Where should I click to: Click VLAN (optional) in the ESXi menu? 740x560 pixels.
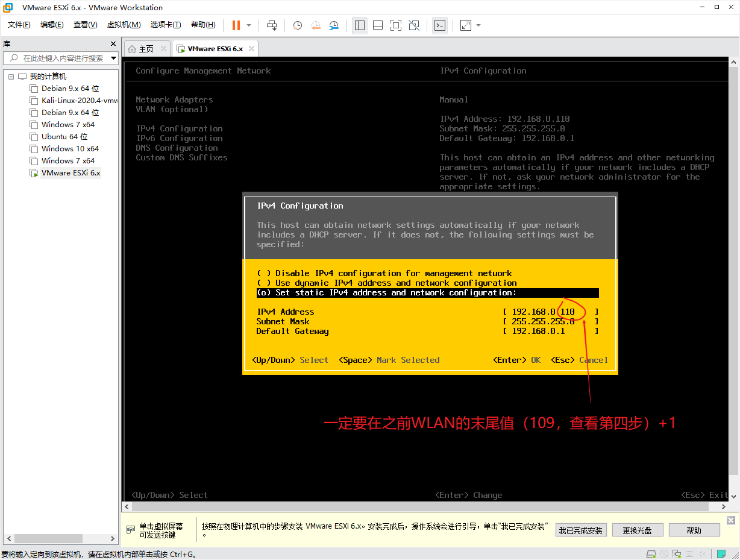172,109
